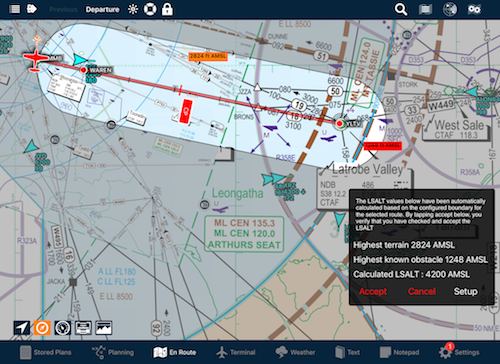Click the dimmed Previous button
500x364 pixels.
[63, 10]
